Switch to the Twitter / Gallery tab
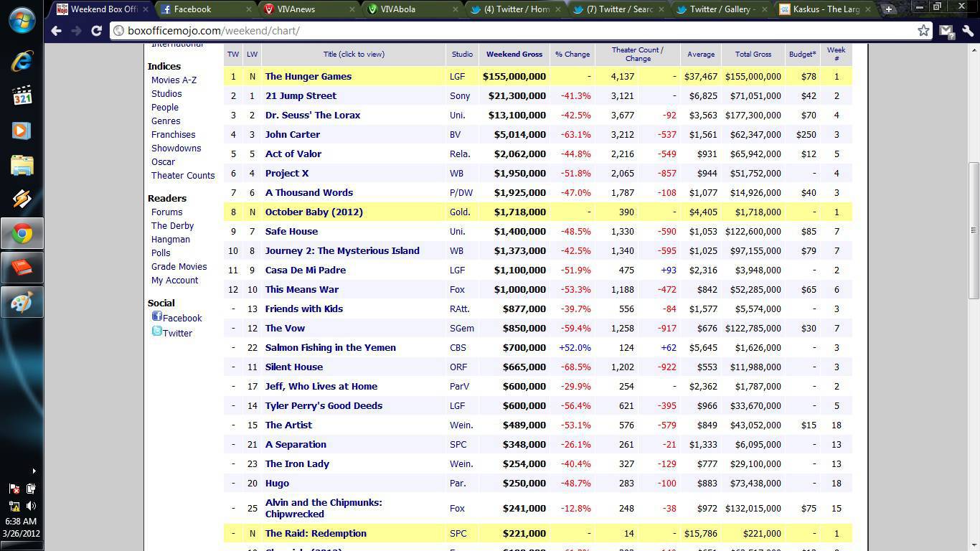Viewport: 980px width, 551px height. coord(721,9)
